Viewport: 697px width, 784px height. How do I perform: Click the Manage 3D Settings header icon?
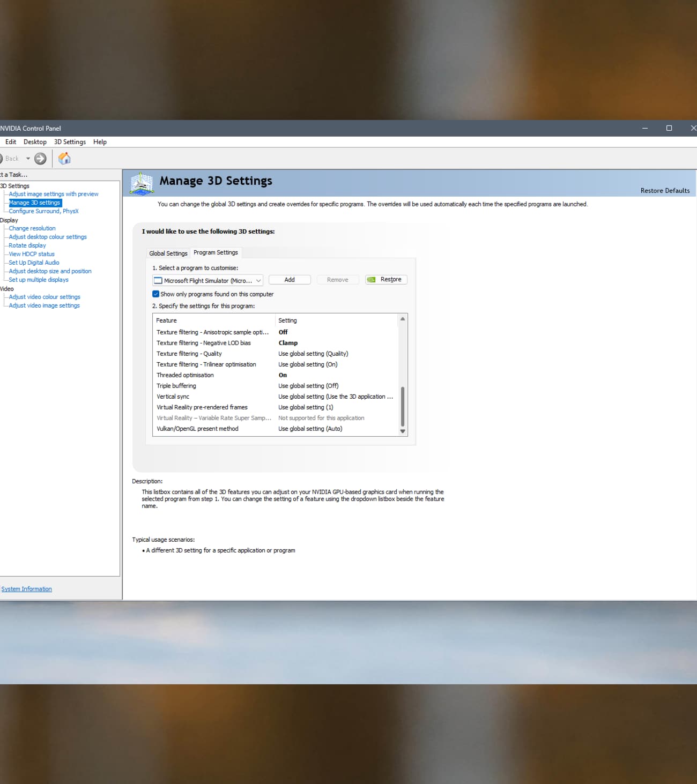[x=142, y=184]
